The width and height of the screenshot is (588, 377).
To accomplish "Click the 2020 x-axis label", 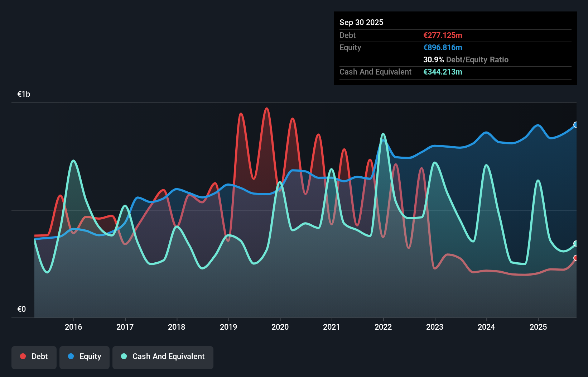I will (x=280, y=327).
